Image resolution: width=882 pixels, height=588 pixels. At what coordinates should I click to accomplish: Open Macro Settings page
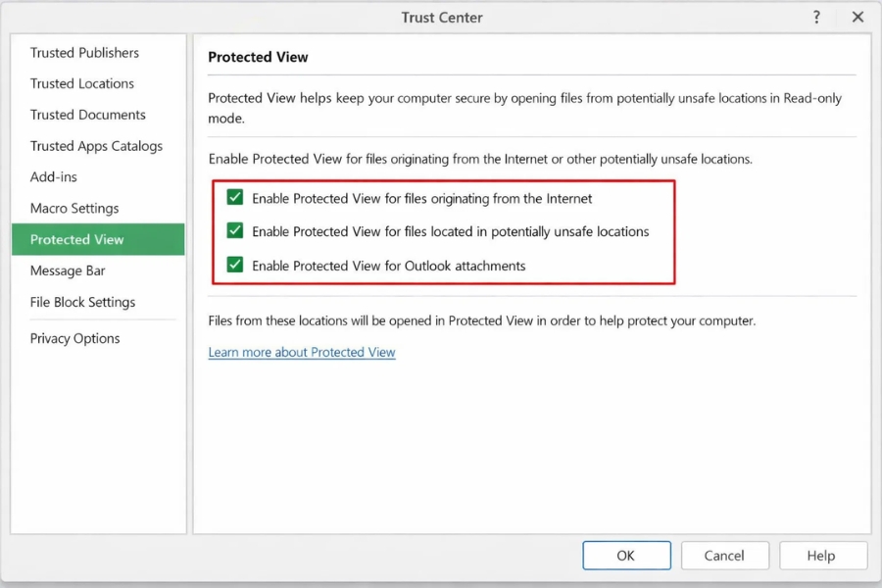tap(74, 208)
